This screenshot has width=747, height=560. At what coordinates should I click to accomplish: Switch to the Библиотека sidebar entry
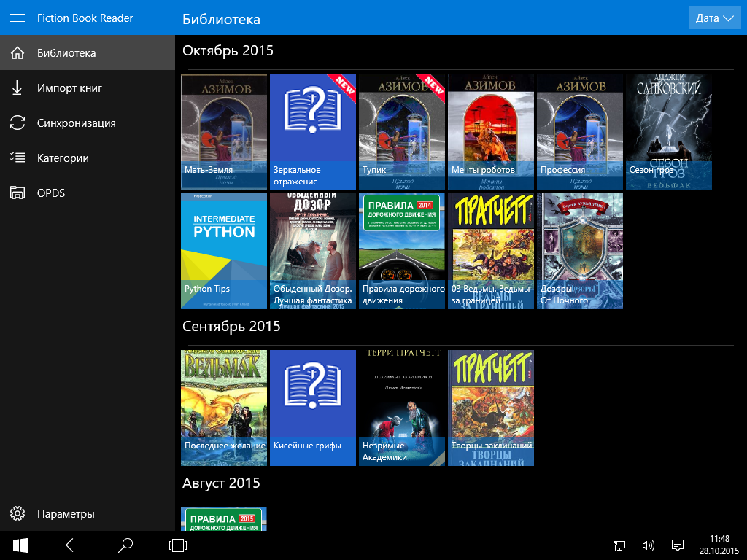69,52
